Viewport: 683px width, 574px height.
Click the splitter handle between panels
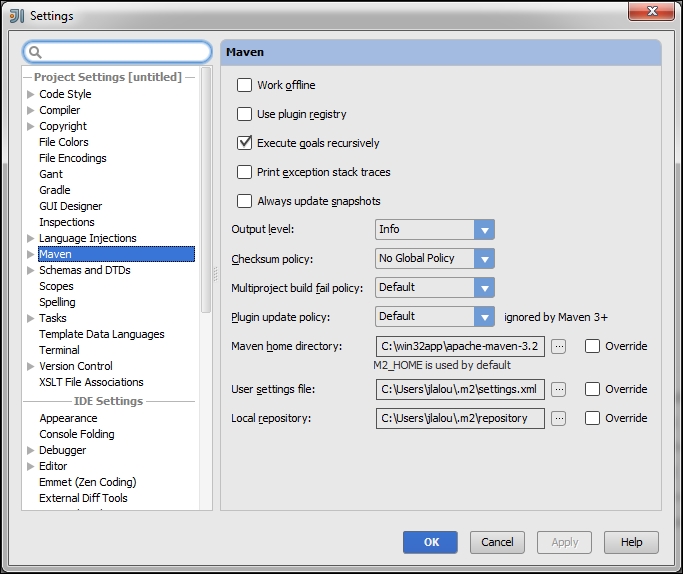click(x=216, y=274)
